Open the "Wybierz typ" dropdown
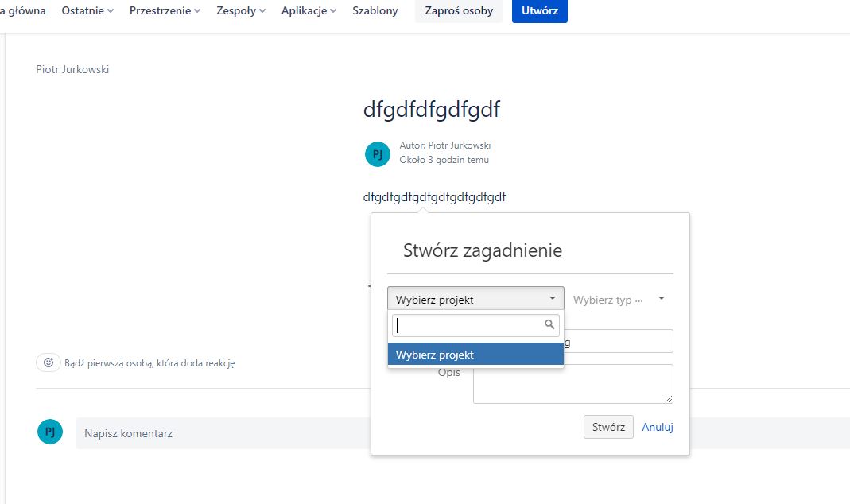 [x=619, y=298]
